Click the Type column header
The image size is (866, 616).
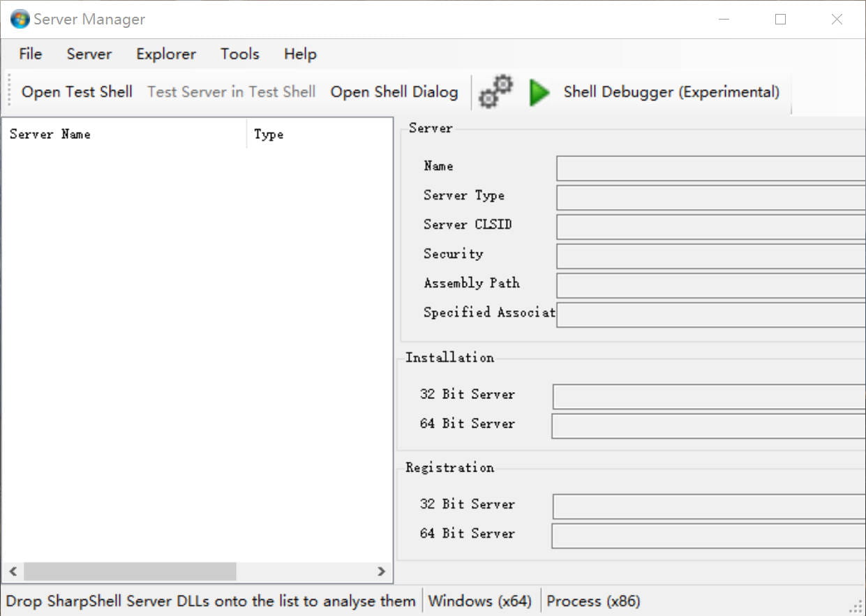tap(320, 134)
